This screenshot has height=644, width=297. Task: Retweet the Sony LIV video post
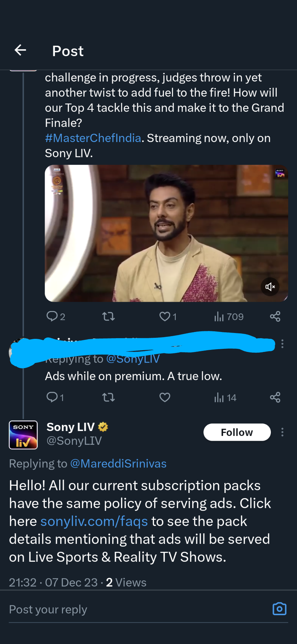[108, 316]
